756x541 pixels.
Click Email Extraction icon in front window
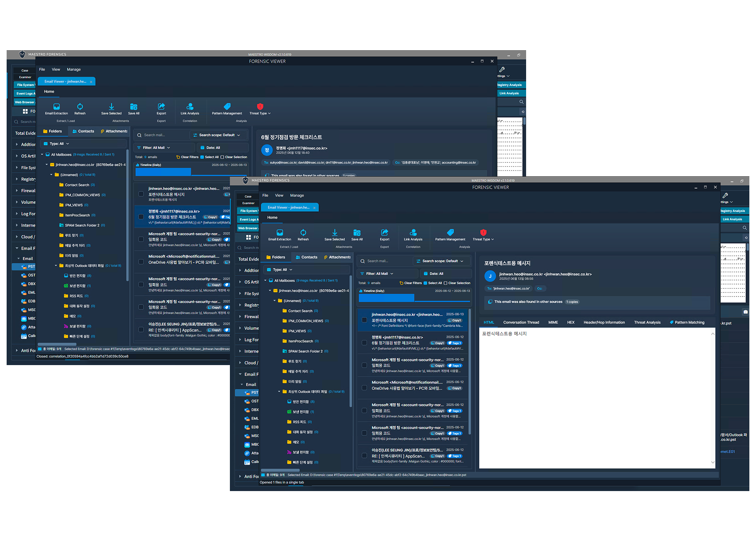click(280, 232)
